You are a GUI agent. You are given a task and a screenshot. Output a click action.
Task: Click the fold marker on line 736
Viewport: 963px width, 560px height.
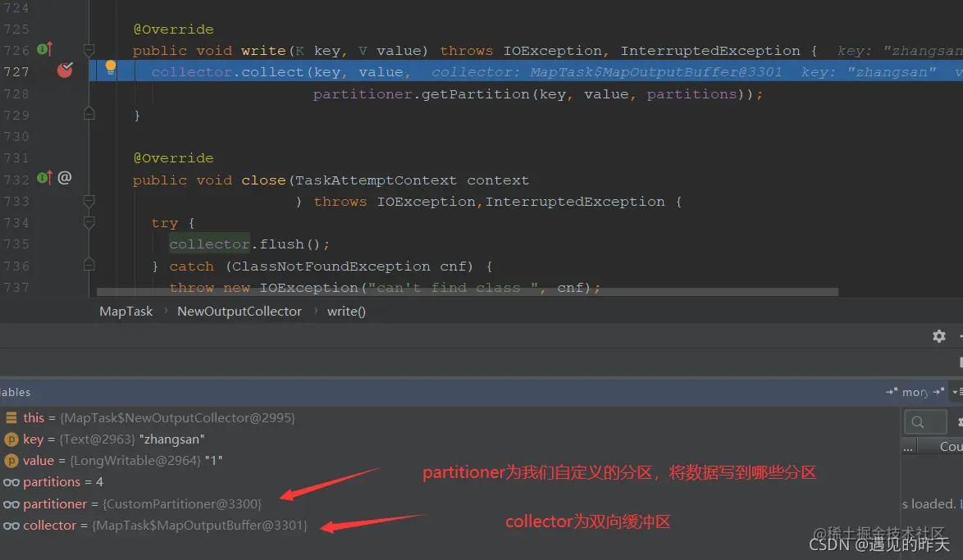pos(89,266)
